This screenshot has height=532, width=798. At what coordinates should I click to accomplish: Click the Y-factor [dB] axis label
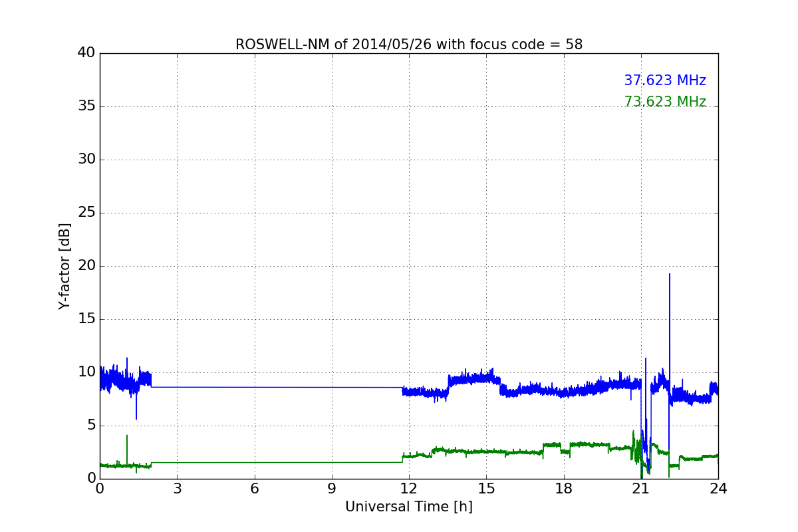tap(65, 266)
